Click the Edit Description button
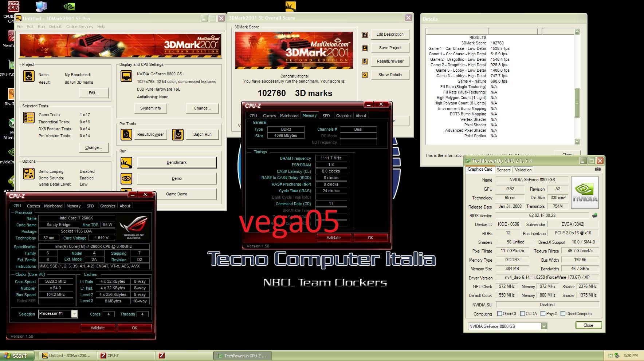Screen dimensions: 644x361 tap(390, 35)
